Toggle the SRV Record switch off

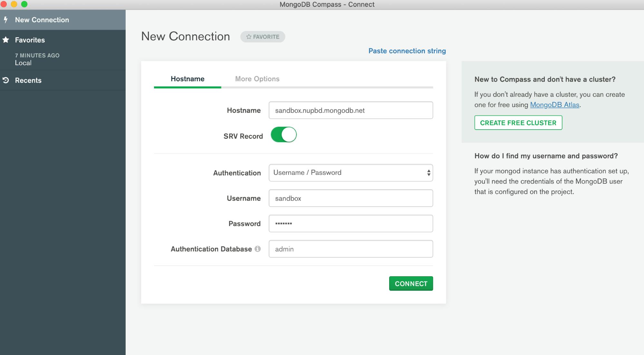click(x=283, y=135)
